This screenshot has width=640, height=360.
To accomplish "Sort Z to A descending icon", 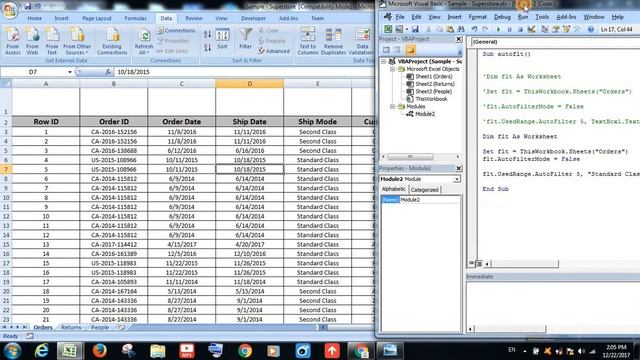I will [207, 47].
